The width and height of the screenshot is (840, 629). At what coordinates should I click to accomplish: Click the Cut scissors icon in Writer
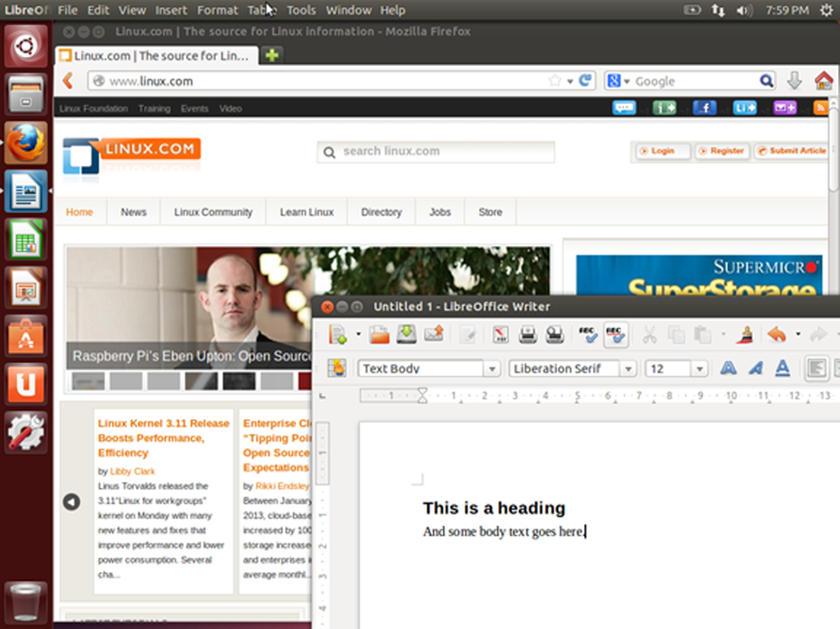[x=649, y=335]
